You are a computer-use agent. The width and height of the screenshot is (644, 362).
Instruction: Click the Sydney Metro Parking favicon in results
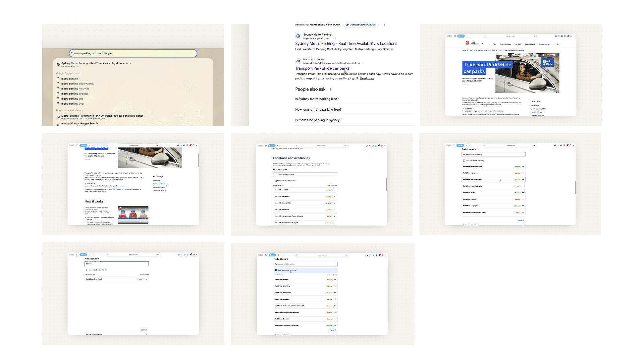pyautogui.click(x=298, y=36)
